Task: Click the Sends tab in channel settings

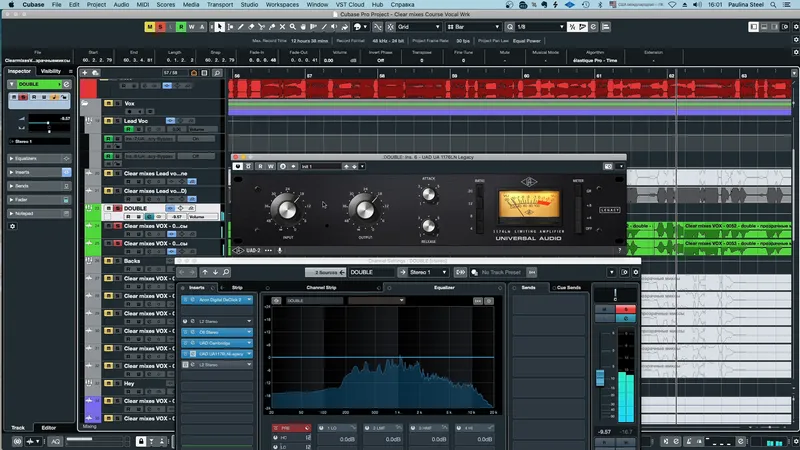Action: tap(529, 288)
